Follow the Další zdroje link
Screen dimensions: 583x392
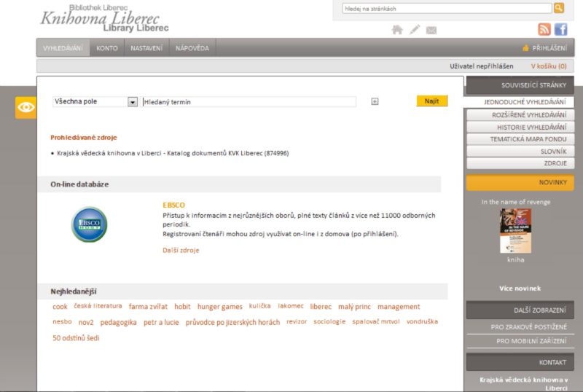[181, 250]
